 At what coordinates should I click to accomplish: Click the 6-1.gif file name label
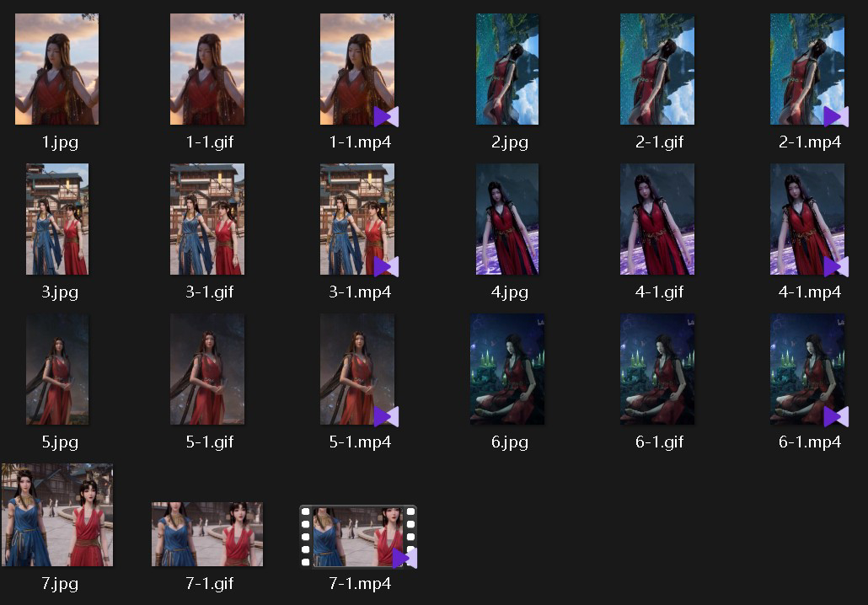(659, 442)
